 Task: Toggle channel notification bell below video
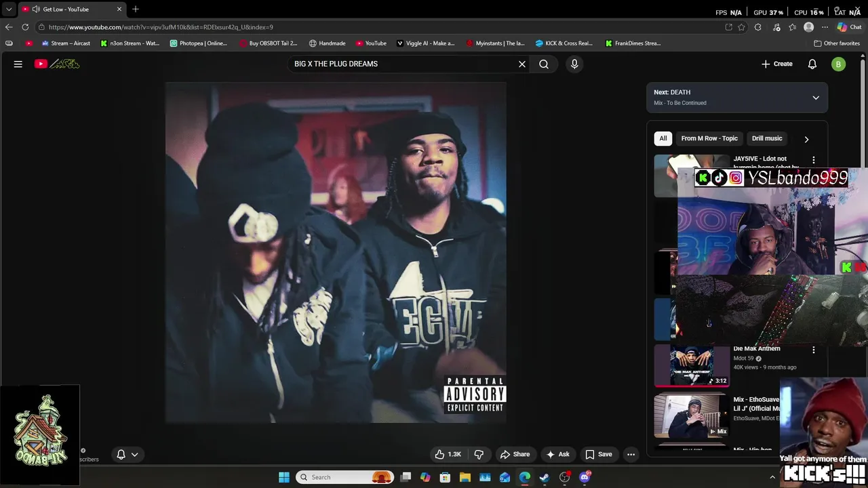tap(121, 454)
